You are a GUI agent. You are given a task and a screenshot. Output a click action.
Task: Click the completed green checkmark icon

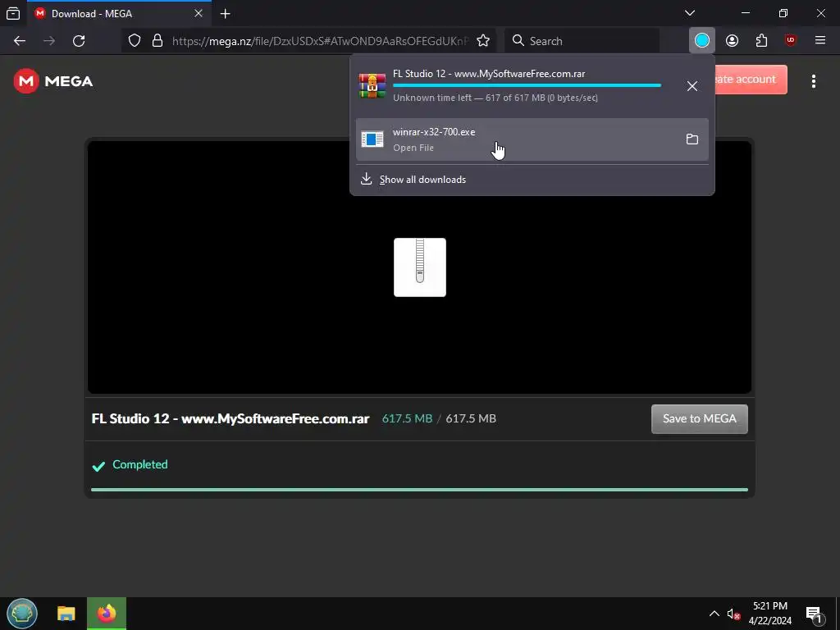point(98,466)
